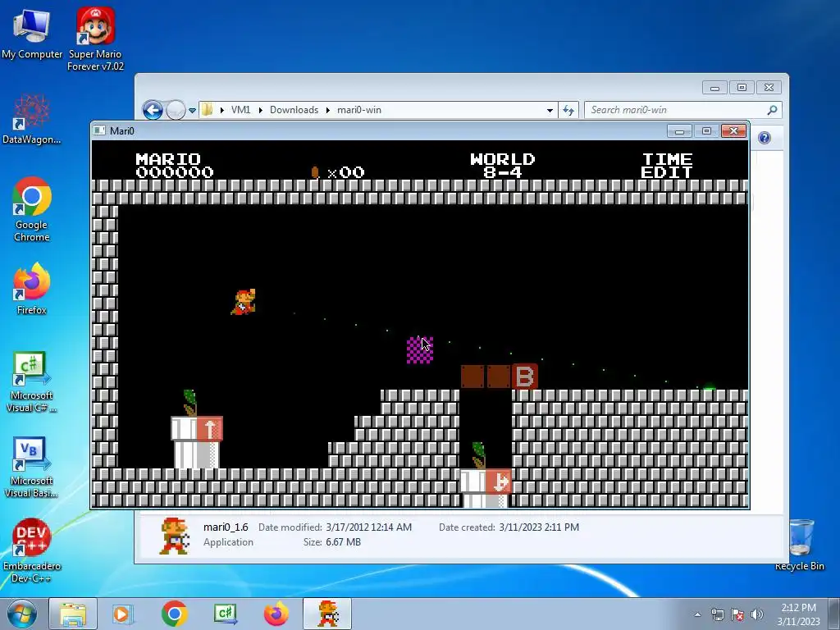Screen dimensions: 840x630
Task: Click the TIME EDIT label in the game
Action: (667, 166)
